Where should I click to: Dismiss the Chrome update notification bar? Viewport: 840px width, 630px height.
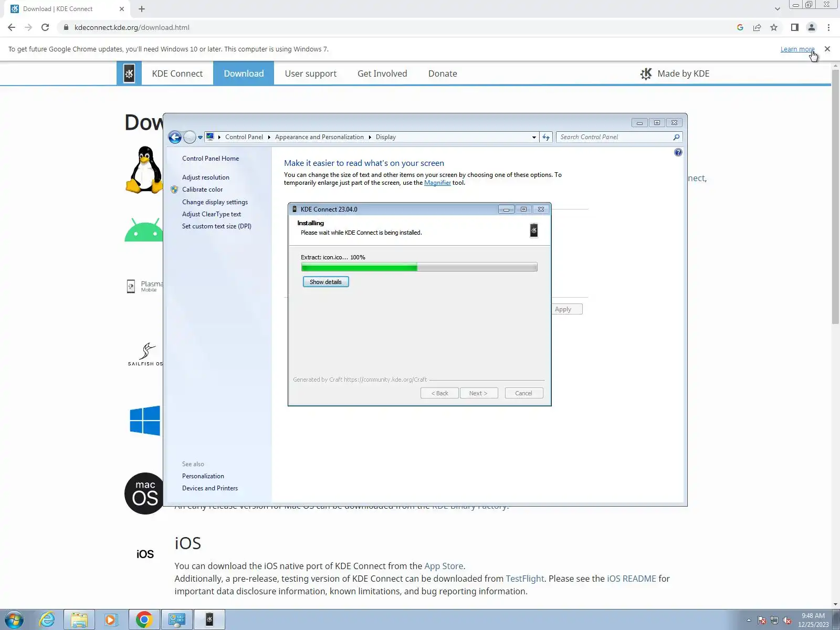[x=827, y=49]
